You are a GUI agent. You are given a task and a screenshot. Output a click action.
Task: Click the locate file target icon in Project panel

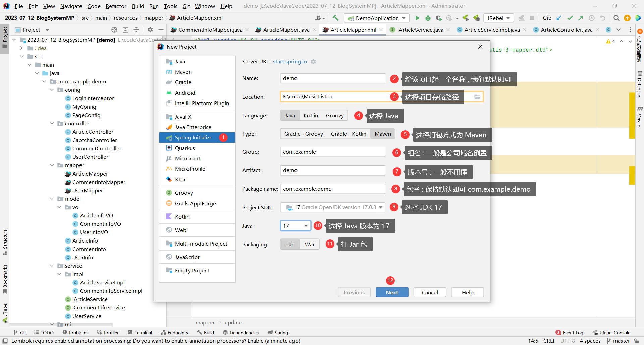(114, 30)
